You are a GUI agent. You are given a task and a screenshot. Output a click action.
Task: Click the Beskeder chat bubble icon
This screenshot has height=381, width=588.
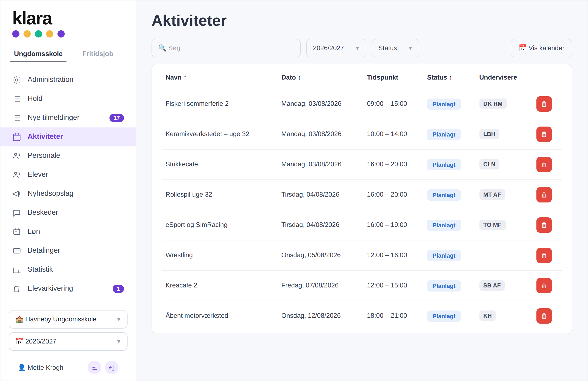click(17, 213)
